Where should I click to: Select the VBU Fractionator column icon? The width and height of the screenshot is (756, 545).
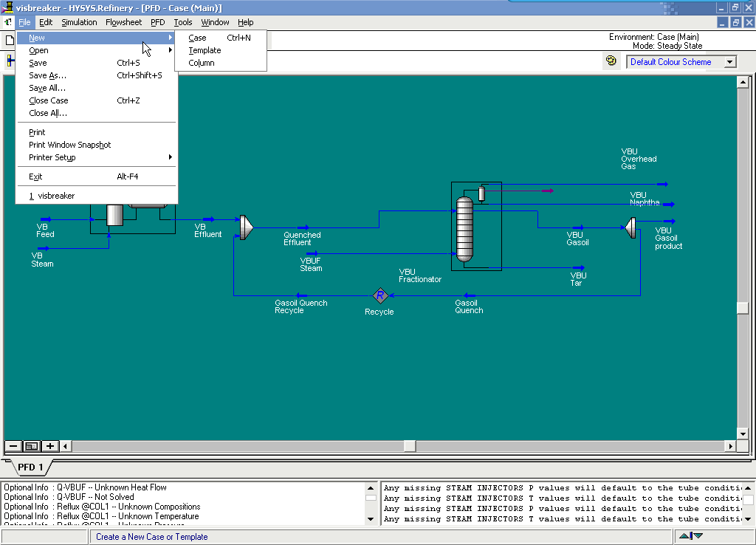464,229
